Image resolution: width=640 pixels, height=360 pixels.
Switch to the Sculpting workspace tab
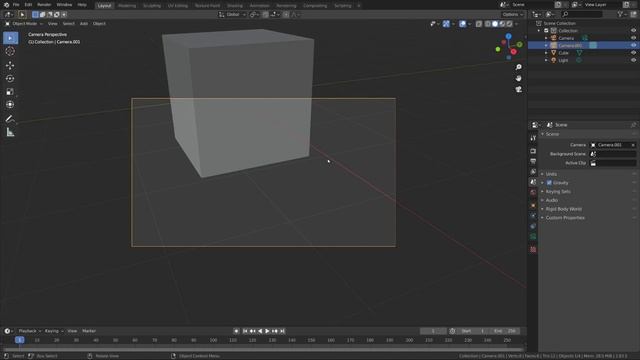pos(152,6)
